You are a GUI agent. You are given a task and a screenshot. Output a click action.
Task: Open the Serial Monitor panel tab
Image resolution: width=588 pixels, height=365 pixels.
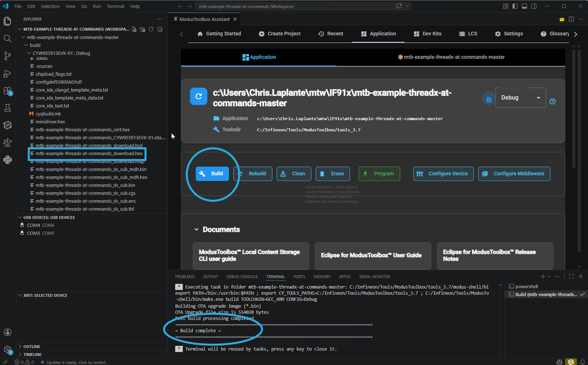pos(375,277)
